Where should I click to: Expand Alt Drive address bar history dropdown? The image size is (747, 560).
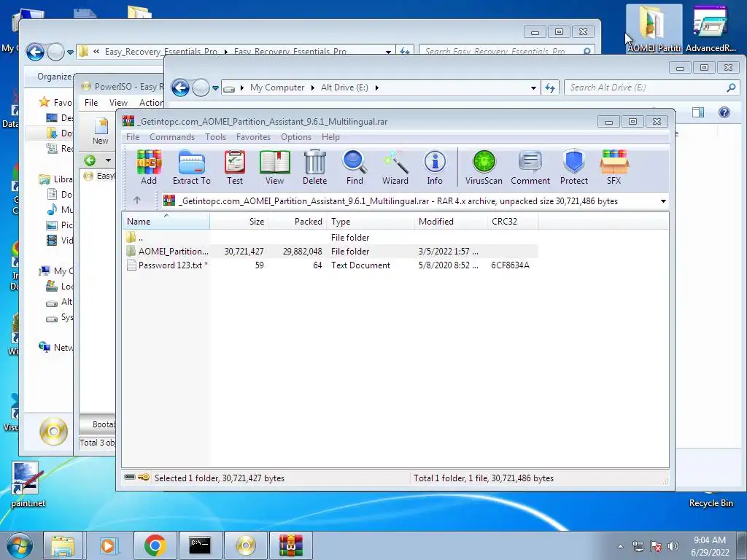coord(533,87)
